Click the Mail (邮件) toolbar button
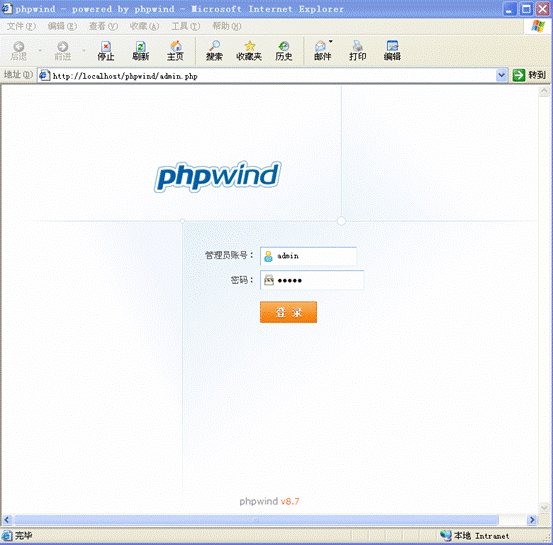 click(x=322, y=51)
